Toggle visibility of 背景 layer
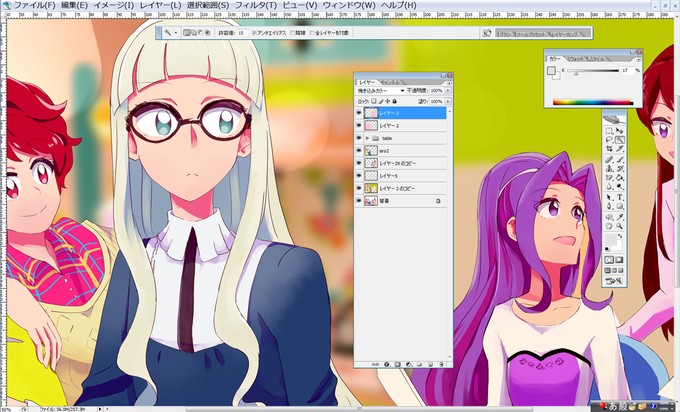Image resolution: width=680 pixels, height=412 pixels. click(x=359, y=201)
